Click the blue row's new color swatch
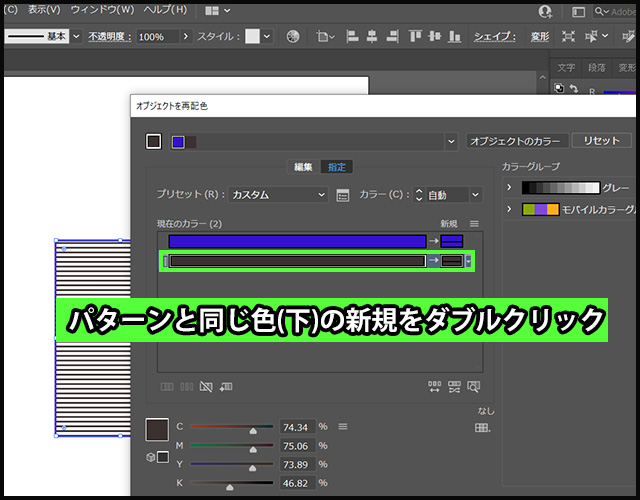Viewport: 640px width, 500px height. [x=451, y=241]
